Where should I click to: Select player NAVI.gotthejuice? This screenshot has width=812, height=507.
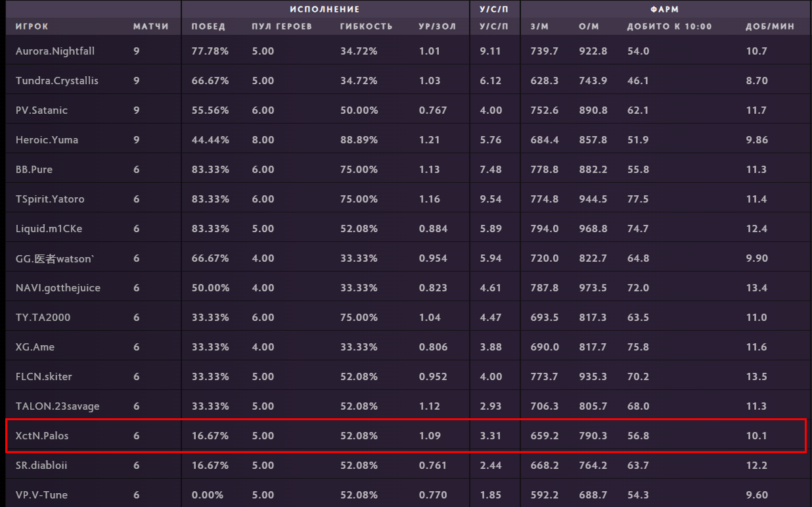(x=58, y=287)
